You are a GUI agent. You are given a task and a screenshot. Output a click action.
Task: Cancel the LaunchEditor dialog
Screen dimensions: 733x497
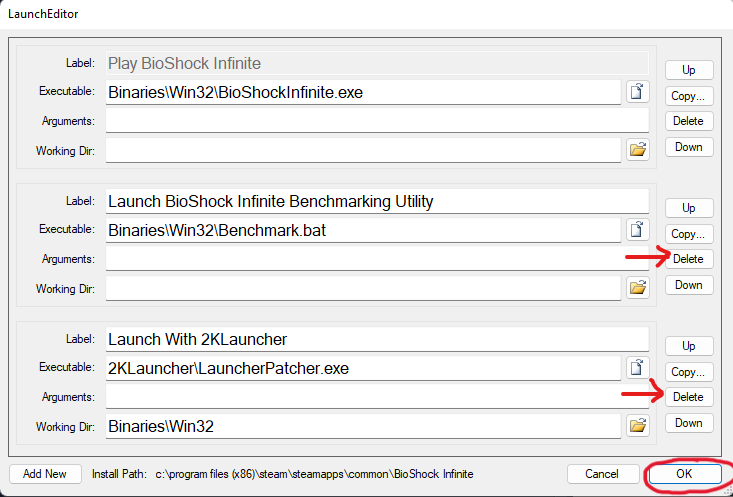[x=602, y=473]
